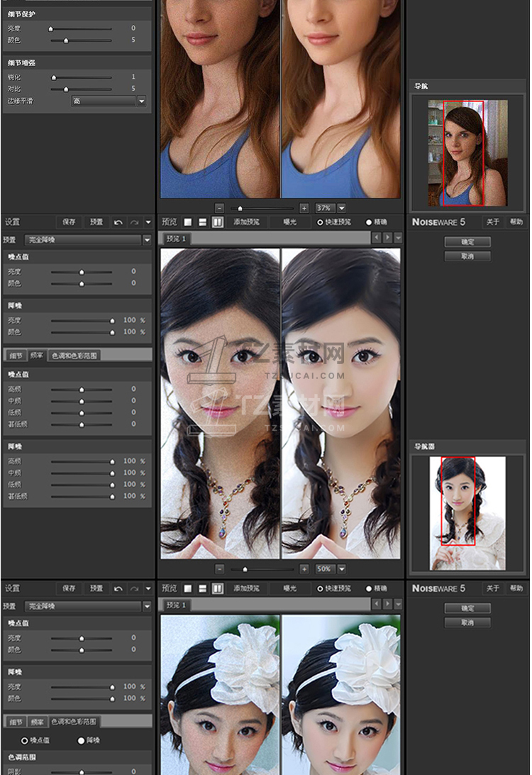Open preview tab list dropdown in white-flower window
532x775 pixels.
(398, 604)
